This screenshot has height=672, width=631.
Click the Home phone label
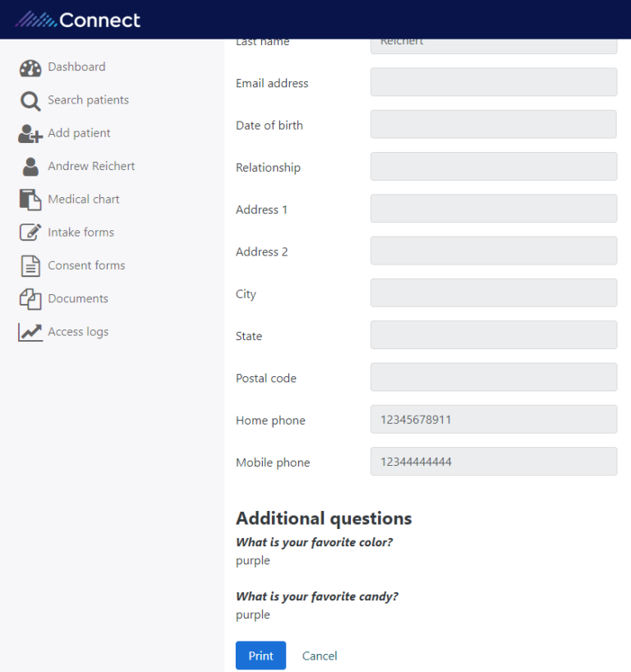coord(270,421)
